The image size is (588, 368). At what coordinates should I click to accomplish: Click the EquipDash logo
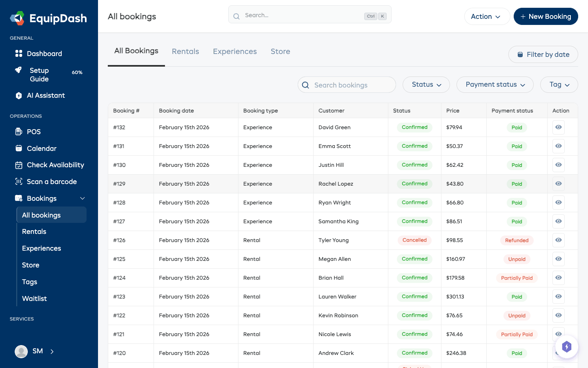[48, 18]
